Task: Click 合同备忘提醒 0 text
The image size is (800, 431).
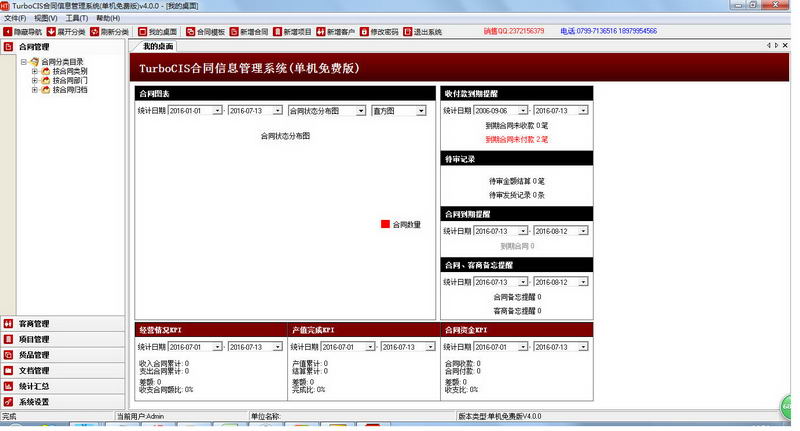Action: 517,297
